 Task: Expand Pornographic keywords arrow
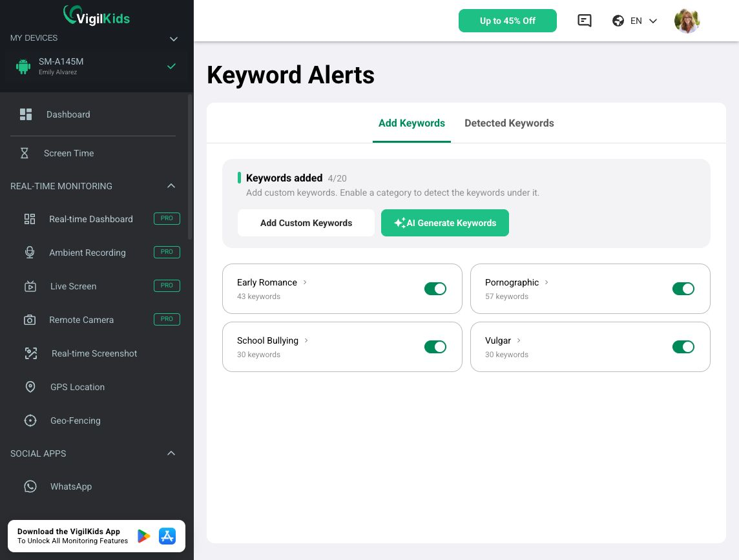tap(546, 282)
